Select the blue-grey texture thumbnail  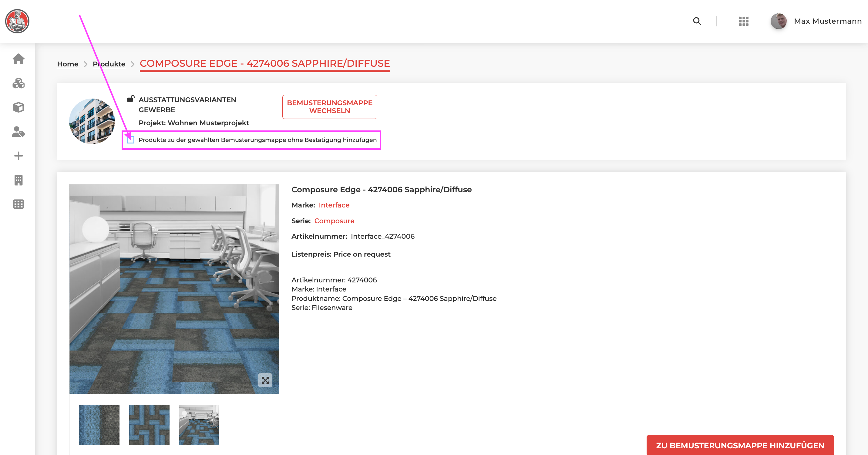coord(99,425)
